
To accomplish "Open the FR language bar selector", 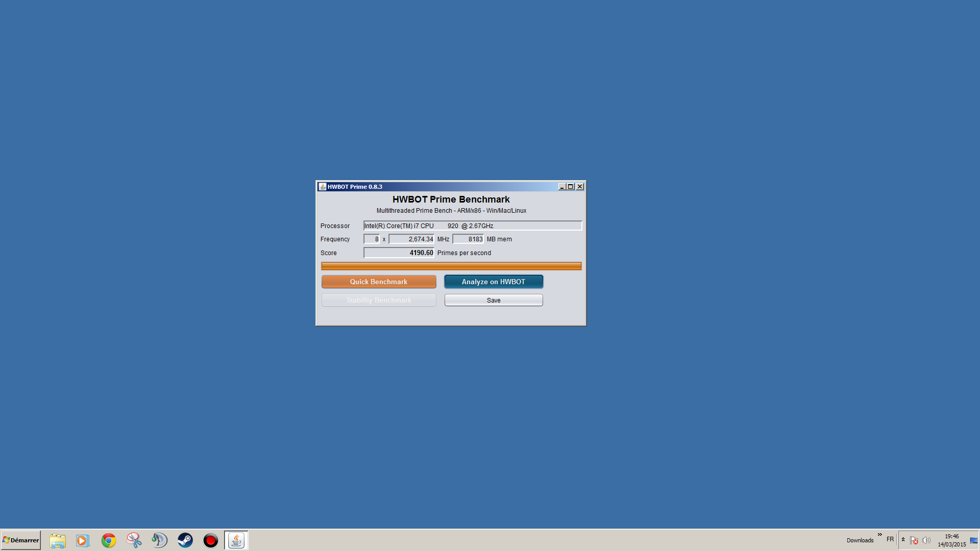I will coord(890,539).
